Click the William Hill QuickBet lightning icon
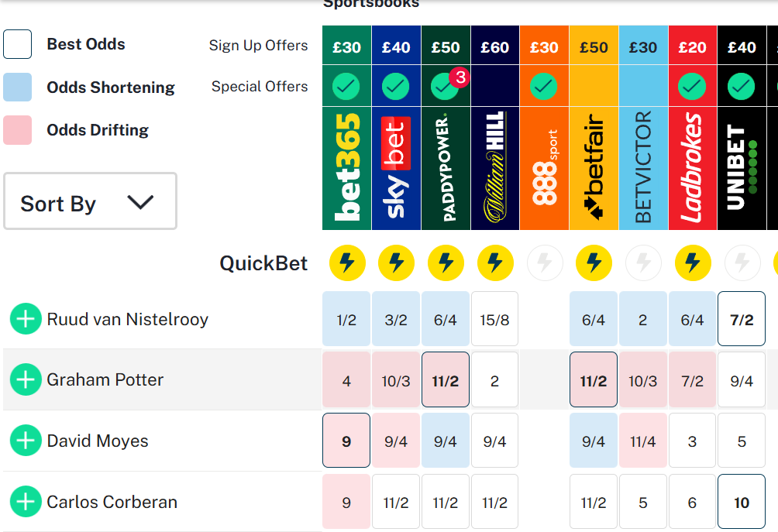Image resolution: width=778 pixels, height=532 pixels. tap(494, 263)
